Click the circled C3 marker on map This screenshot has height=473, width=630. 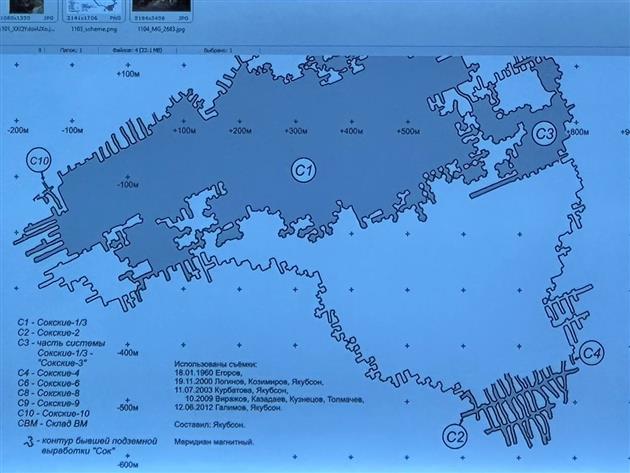tap(544, 132)
